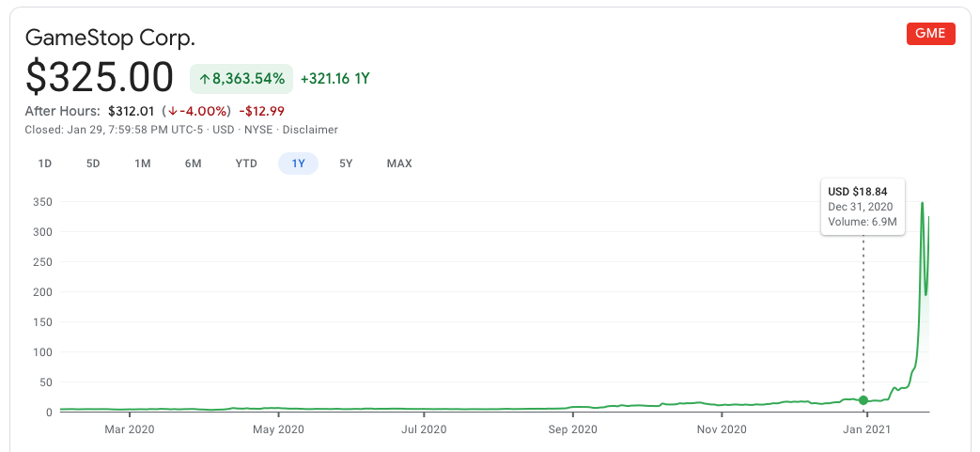Click the red GME ticker badge

click(930, 34)
